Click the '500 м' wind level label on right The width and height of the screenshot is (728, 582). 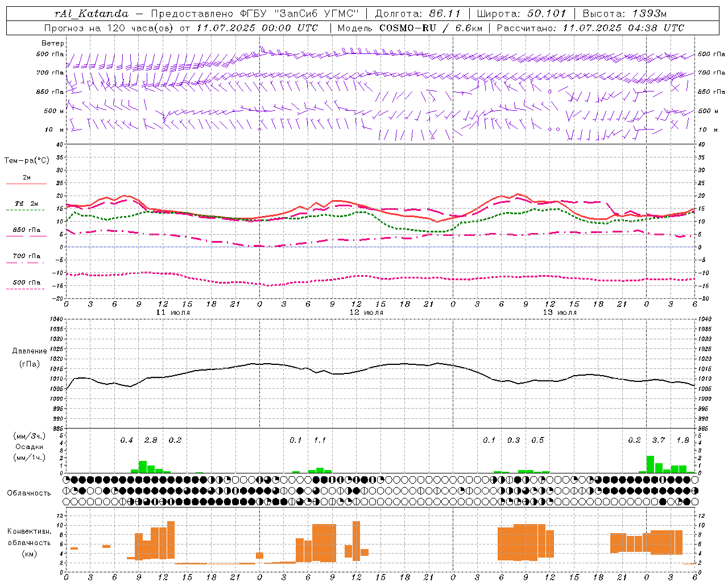click(x=707, y=111)
